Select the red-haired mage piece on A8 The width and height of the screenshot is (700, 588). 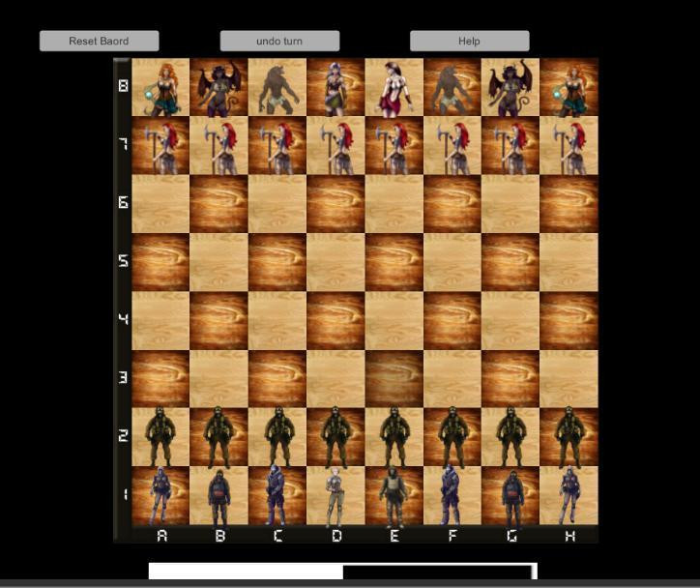click(x=160, y=87)
